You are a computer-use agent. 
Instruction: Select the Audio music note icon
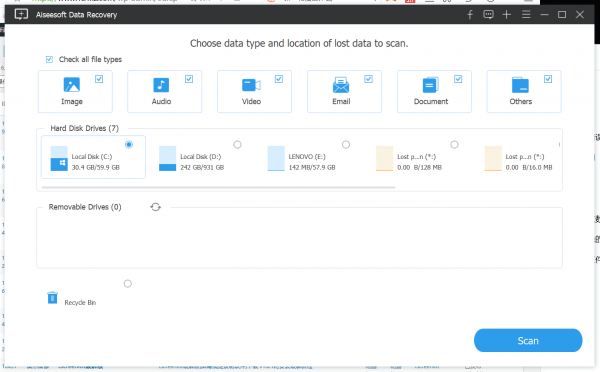(x=161, y=85)
